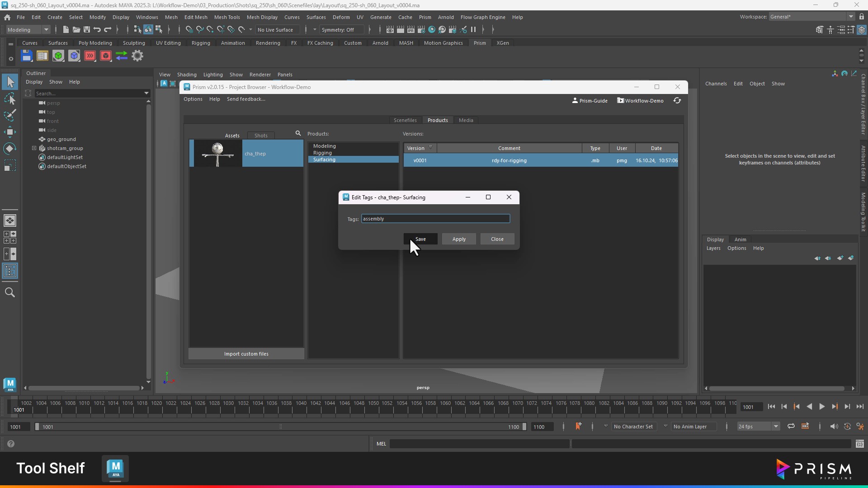The height and width of the screenshot is (488, 868).
Task: Activate the Rotate tool in toolbox
Action: pos(10,149)
